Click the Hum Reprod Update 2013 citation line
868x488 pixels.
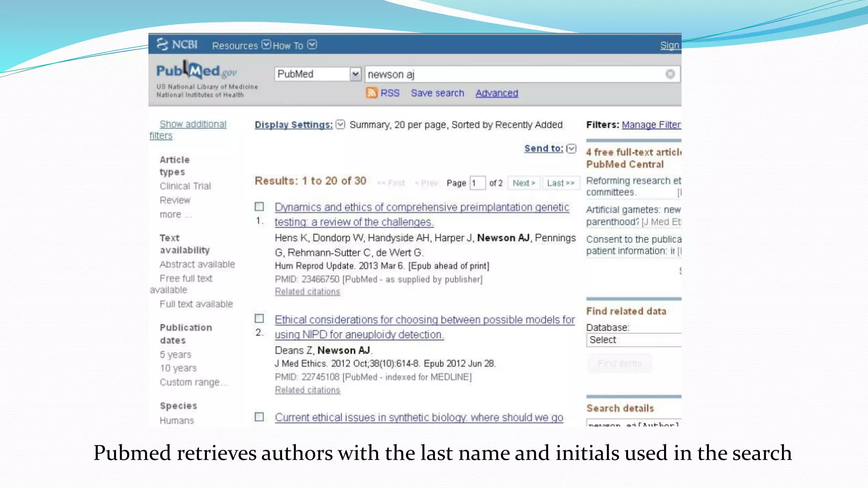coord(382,266)
